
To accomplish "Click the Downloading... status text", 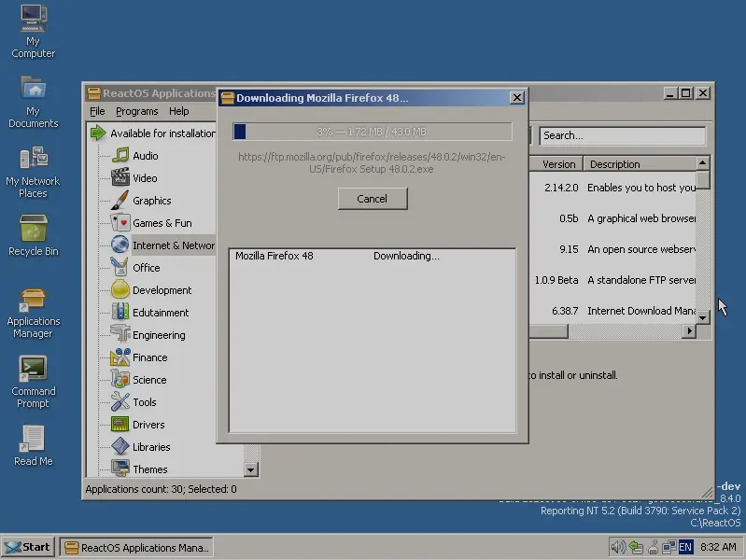I will point(406,256).
